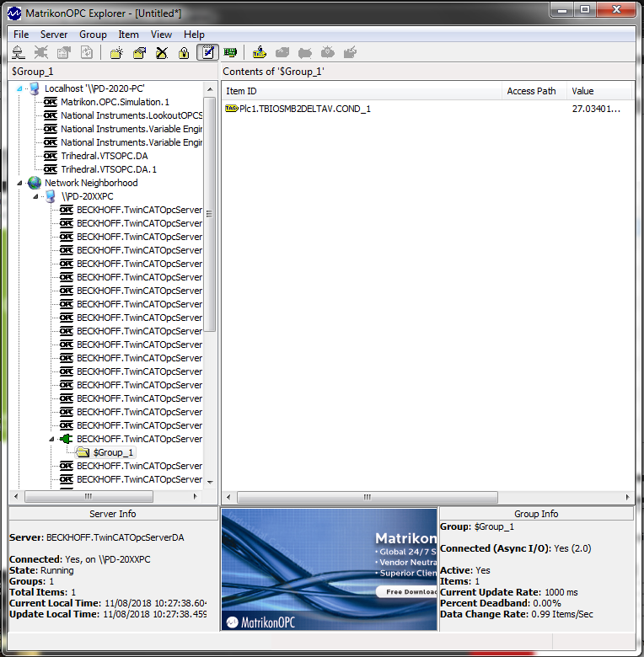Select the $Group_1 tree item
Image resolution: width=644 pixels, height=657 pixels.
click(113, 452)
